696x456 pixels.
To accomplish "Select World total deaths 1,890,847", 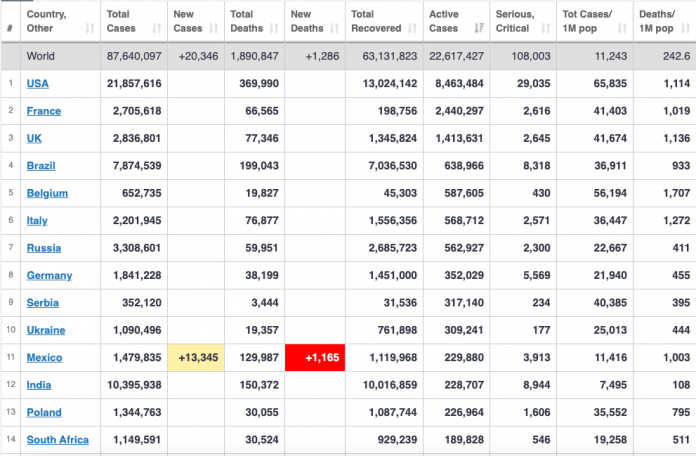I will [254, 56].
